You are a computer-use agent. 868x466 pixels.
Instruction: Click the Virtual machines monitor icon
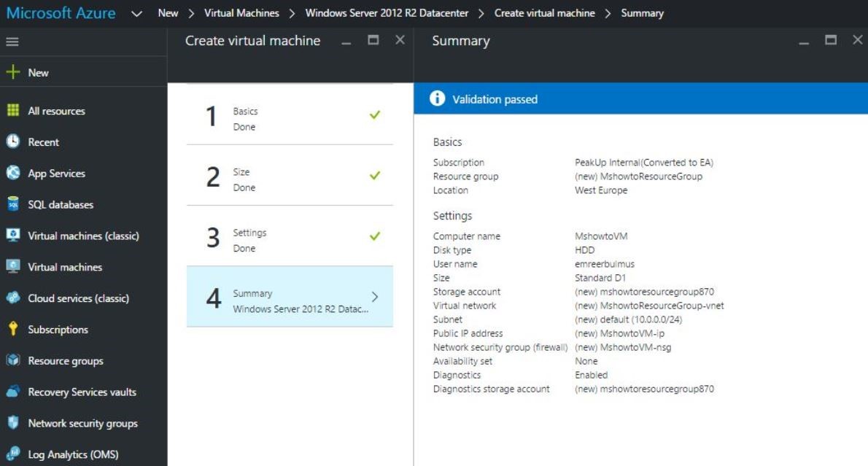pyautogui.click(x=12, y=266)
